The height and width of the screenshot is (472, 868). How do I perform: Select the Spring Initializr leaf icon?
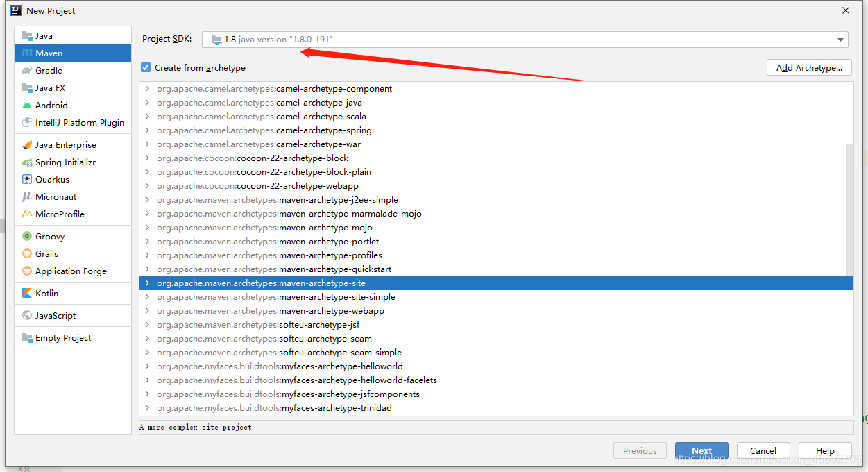[27, 162]
